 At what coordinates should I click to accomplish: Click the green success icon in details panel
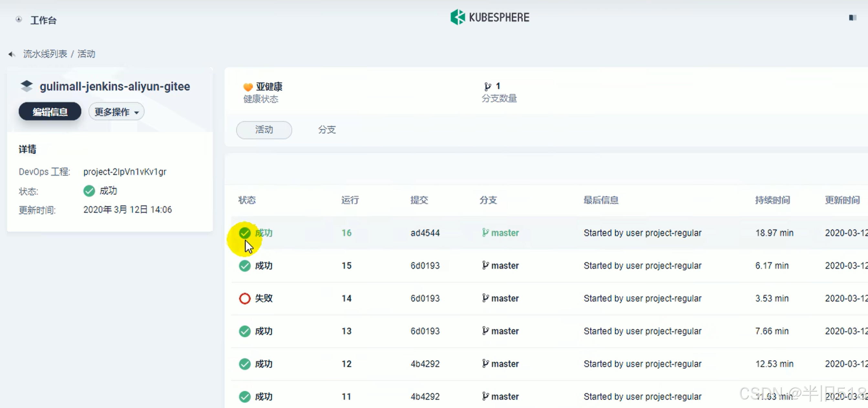(89, 191)
